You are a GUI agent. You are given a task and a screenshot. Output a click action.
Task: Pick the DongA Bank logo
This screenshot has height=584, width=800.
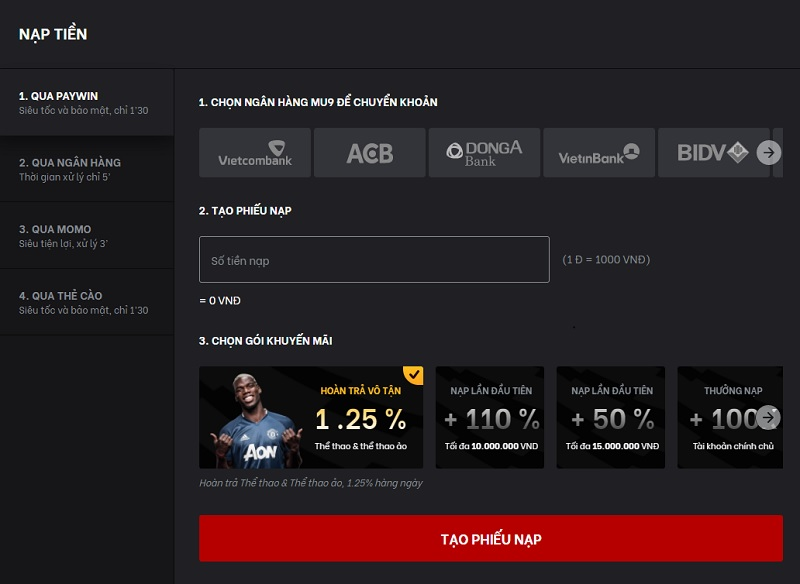pos(484,153)
